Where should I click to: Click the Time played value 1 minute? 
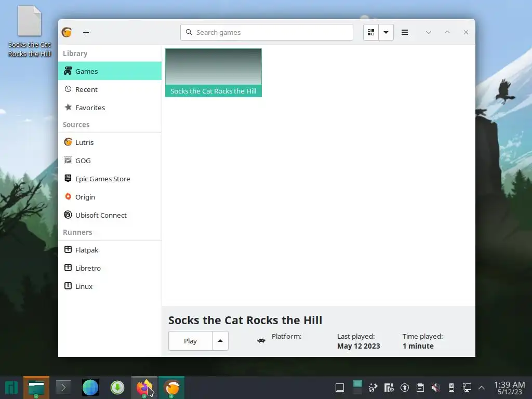coord(418,346)
